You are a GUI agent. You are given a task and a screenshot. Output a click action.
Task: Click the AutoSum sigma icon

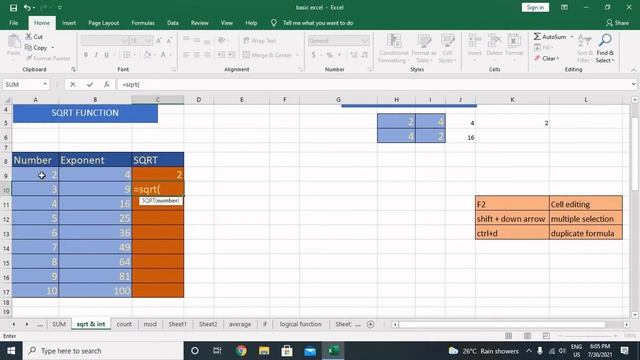[537, 37]
